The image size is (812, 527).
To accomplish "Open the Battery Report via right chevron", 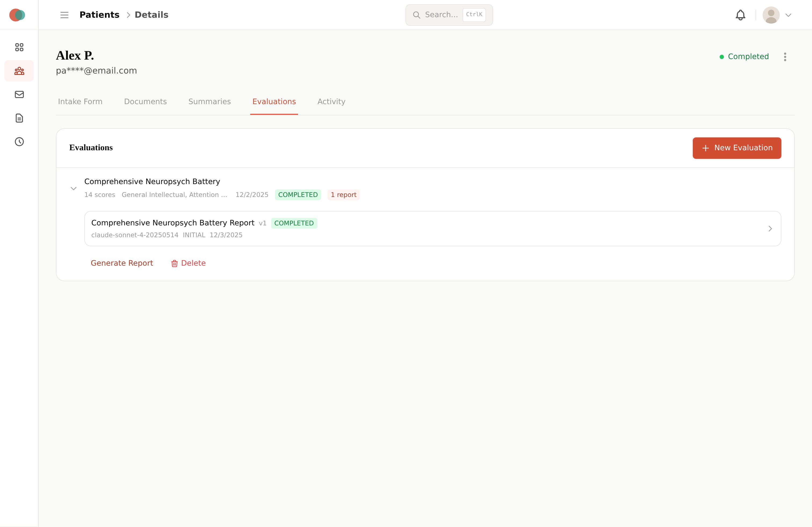I will (x=770, y=229).
